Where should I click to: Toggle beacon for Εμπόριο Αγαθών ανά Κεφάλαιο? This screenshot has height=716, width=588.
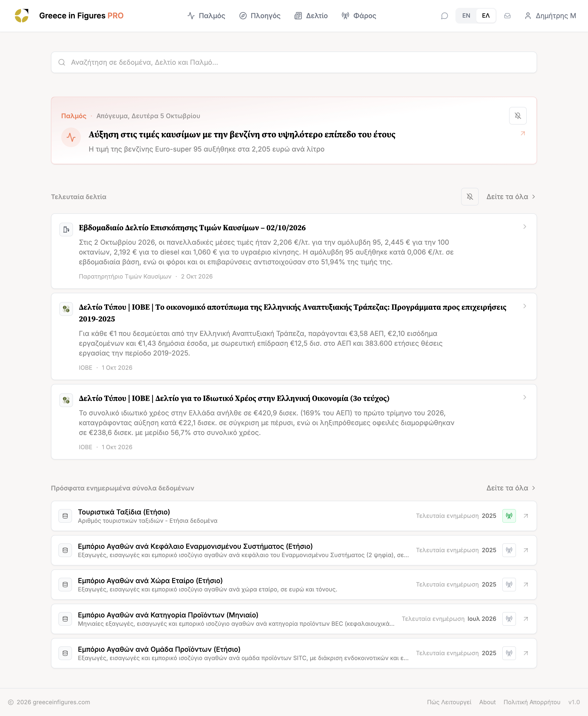509,550
